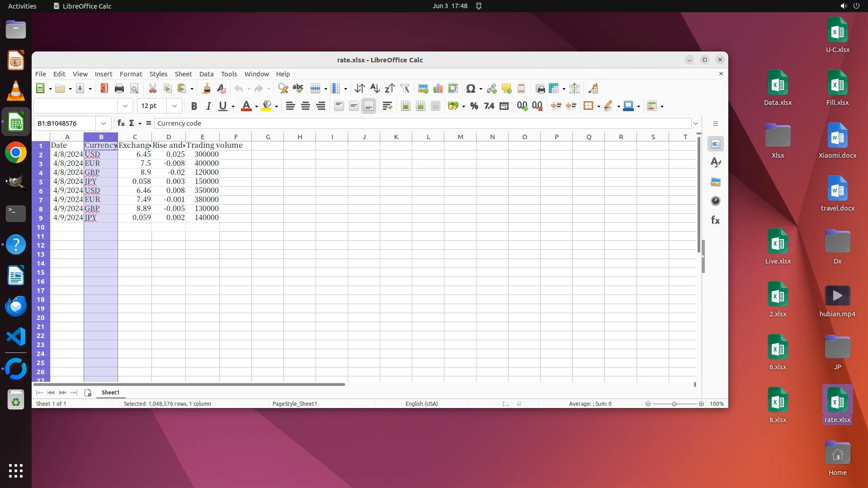
Task: Open the Data menu
Action: pyautogui.click(x=206, y=74)
